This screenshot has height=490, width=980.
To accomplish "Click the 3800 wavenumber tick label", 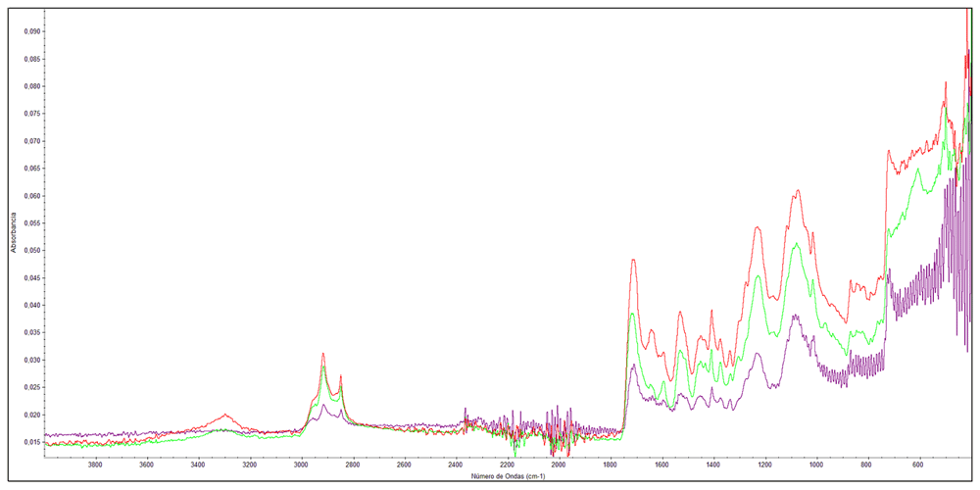I will click(95, 465).
